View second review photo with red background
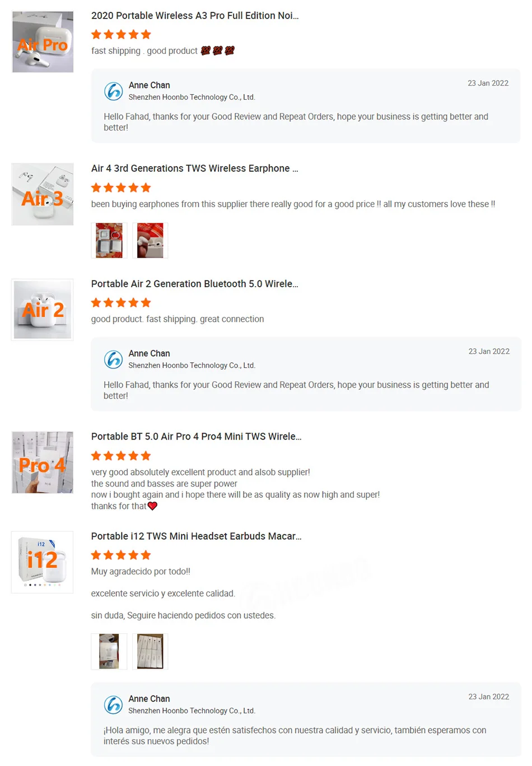This screenshot has height=766, width=532. 150,240
